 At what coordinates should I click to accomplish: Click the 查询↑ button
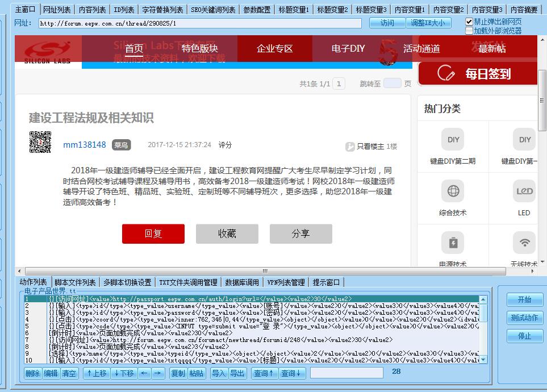pyautogui.click(x=264, y=373)
